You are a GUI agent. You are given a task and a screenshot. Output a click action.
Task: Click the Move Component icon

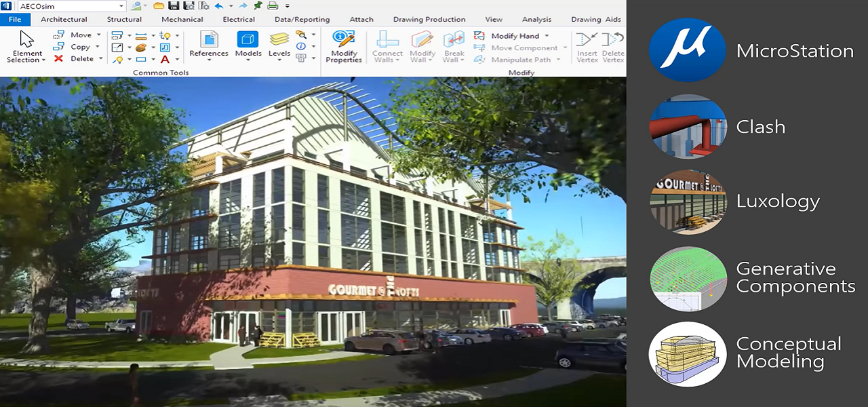[x=479, y=48]
